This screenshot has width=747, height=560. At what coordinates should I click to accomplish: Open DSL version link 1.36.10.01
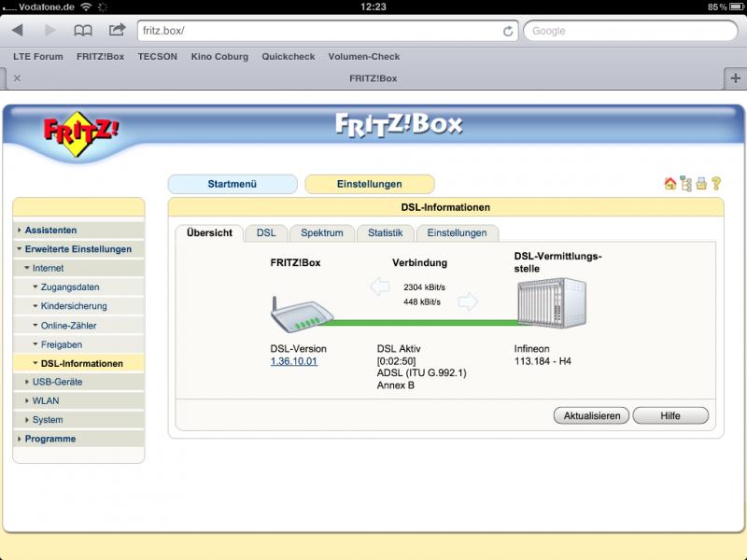[x=294, y=361]
